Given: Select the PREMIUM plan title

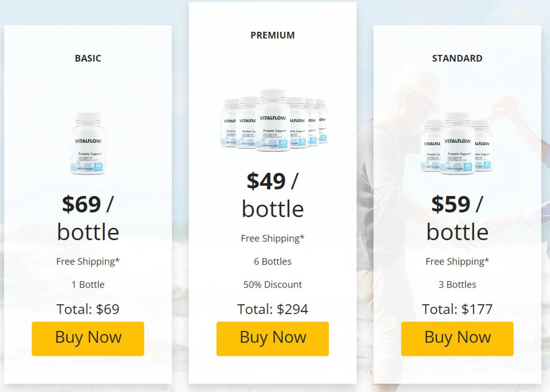Looking at the screenshot, I should click(272, 35).
